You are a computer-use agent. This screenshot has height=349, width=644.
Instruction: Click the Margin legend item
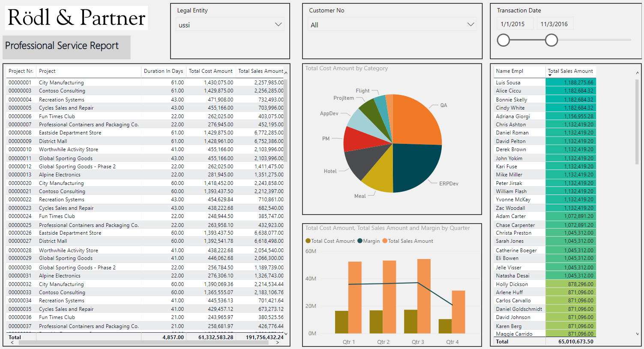[x=368, y=241]
